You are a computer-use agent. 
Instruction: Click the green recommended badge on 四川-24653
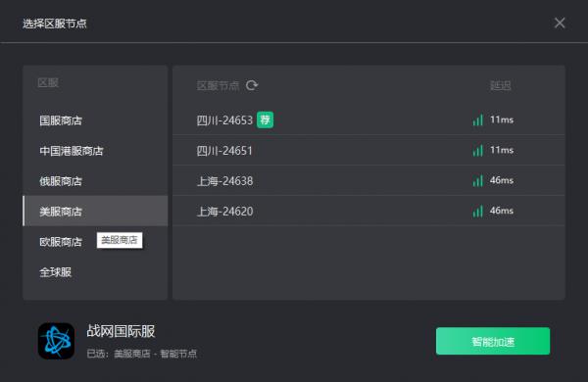click(x=266, y=119)
